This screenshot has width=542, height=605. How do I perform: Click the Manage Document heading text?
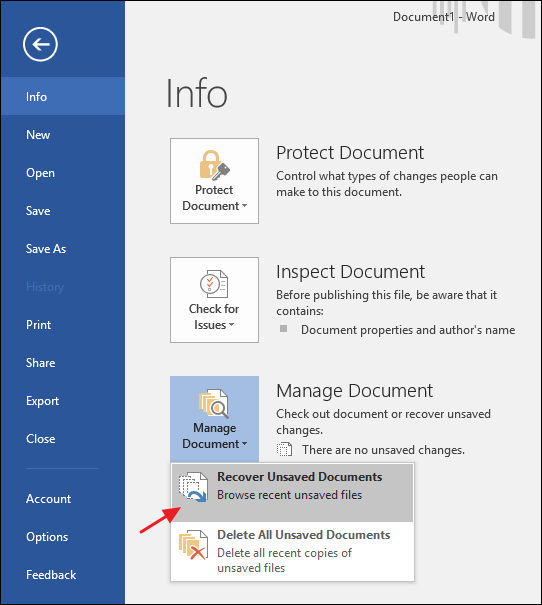[x=355, y=391]
